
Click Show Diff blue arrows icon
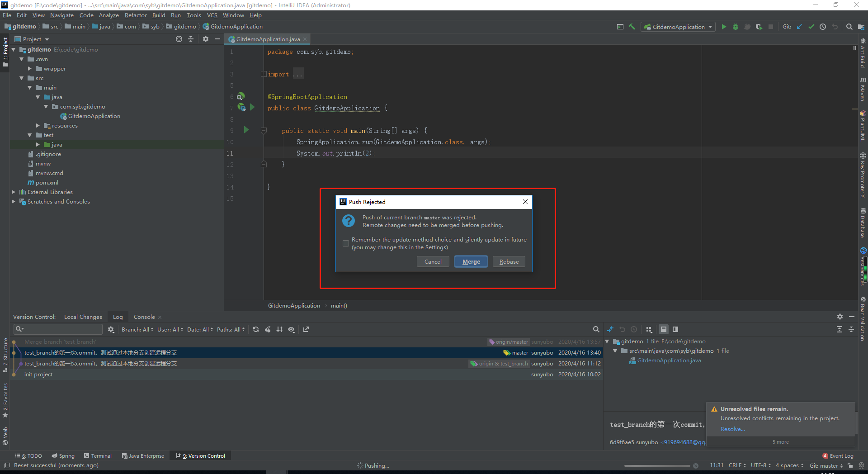click(610, 329)
